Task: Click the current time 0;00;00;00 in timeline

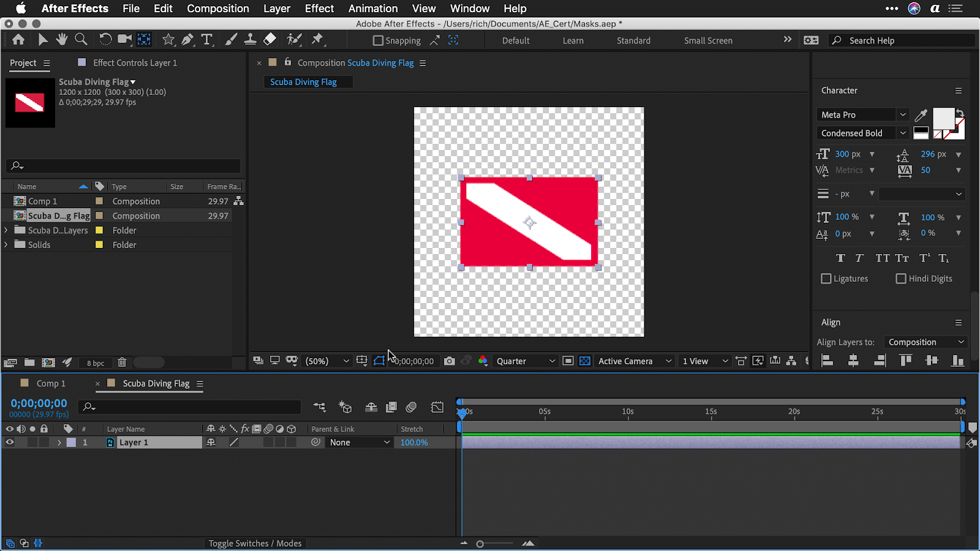Action: click(x=39, y=403)
